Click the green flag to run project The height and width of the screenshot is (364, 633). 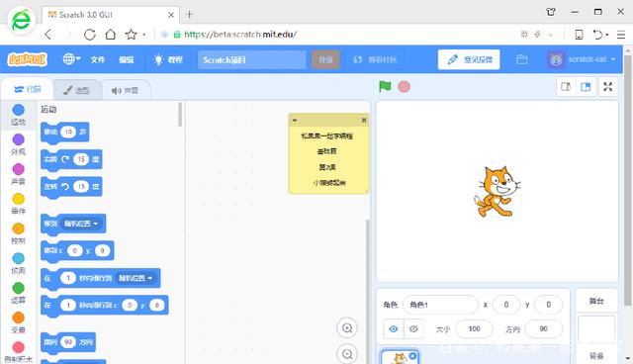click(x=385, y=86)
